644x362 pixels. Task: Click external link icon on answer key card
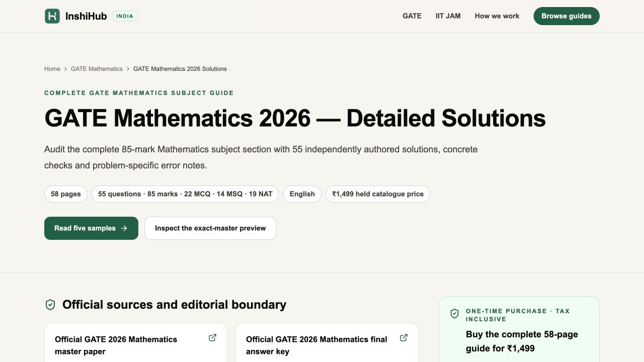[x=404, y=338]
